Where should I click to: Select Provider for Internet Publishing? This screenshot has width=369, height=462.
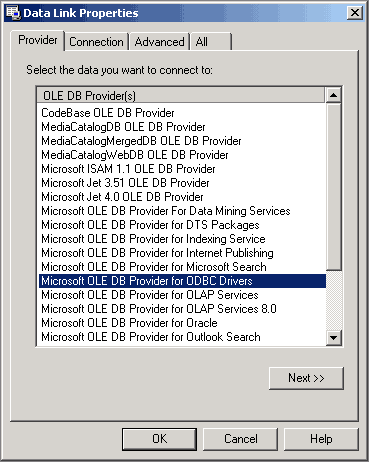click(182, 253)
